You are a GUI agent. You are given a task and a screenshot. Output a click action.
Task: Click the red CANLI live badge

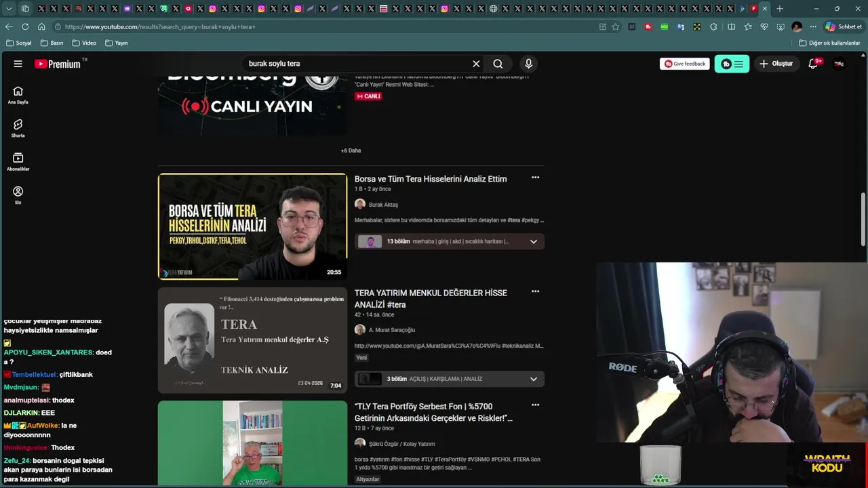(x=368, y=96)
